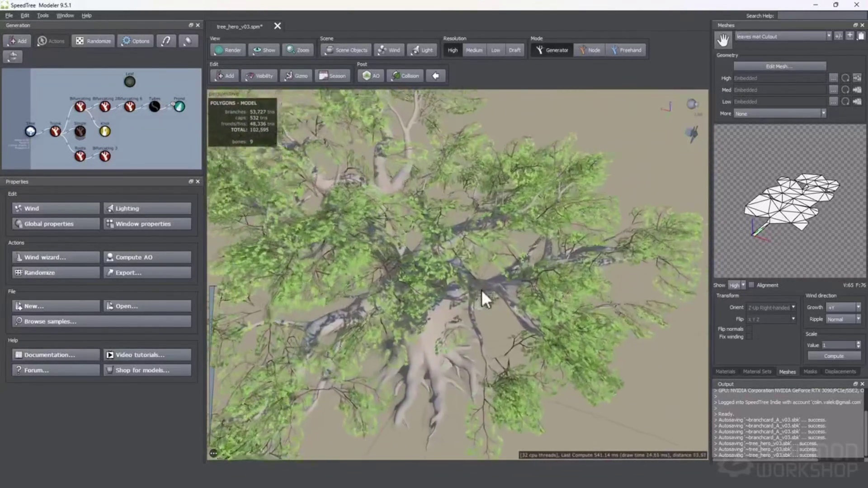The image size is (868, 488).
Task: Select the yellow Knot node
Action: pos(105,131)
